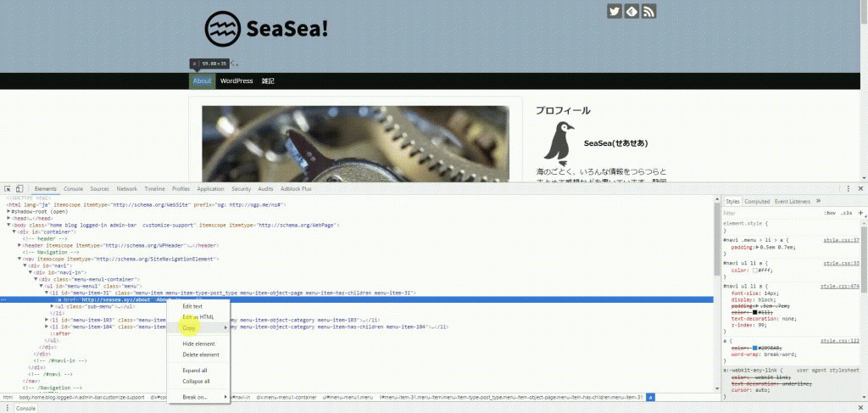This screenshot has width=868, height=413.
Task: Expand the li menu-item-103 node
Action: [47, 320]
